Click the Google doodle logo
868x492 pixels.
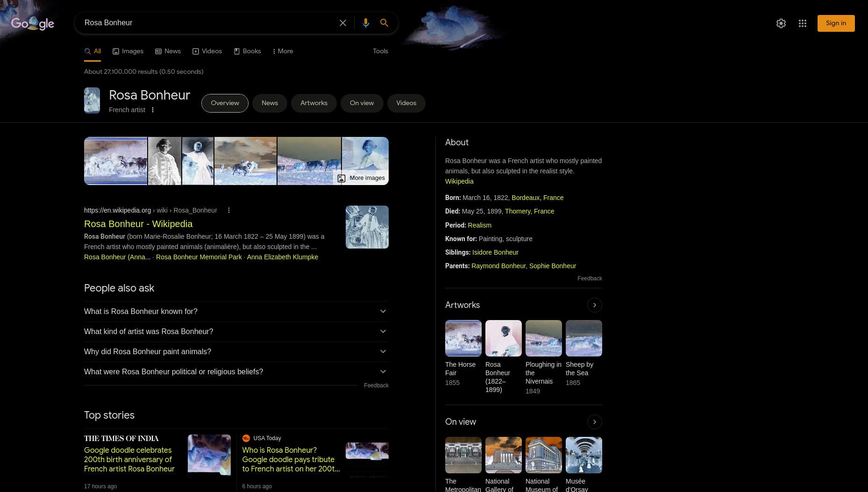coord(33,23)
